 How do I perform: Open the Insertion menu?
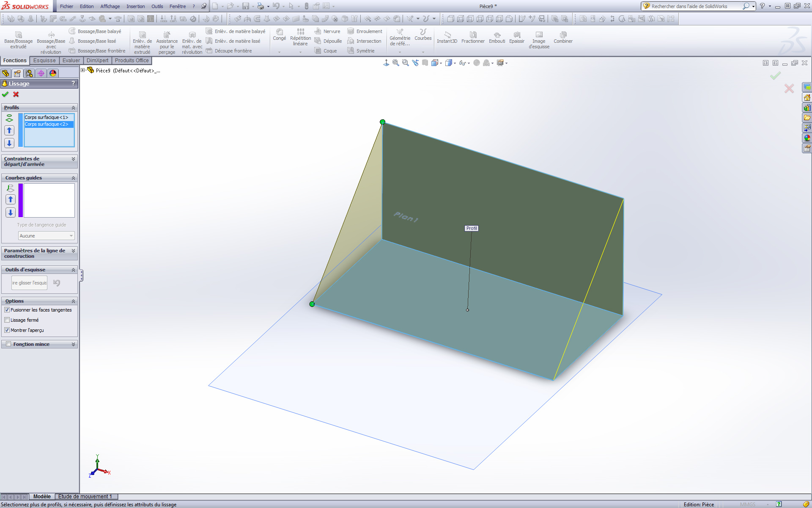click(135, 6)
